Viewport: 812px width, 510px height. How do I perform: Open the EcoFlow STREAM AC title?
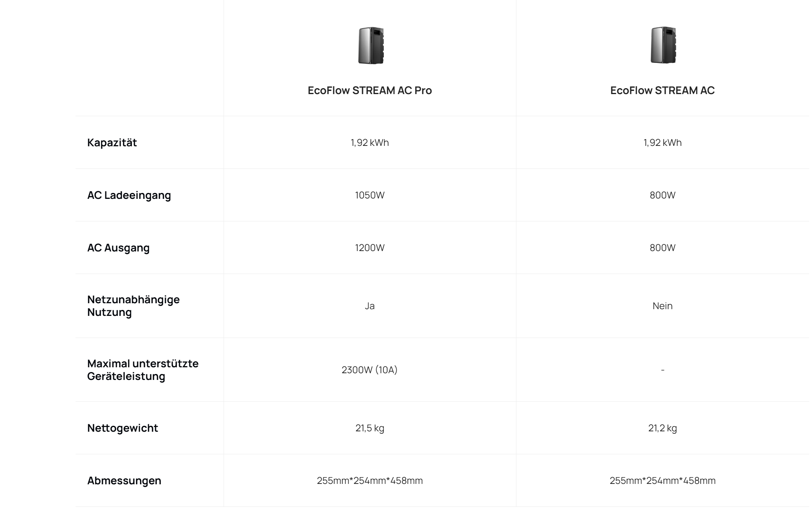point(662,91)
